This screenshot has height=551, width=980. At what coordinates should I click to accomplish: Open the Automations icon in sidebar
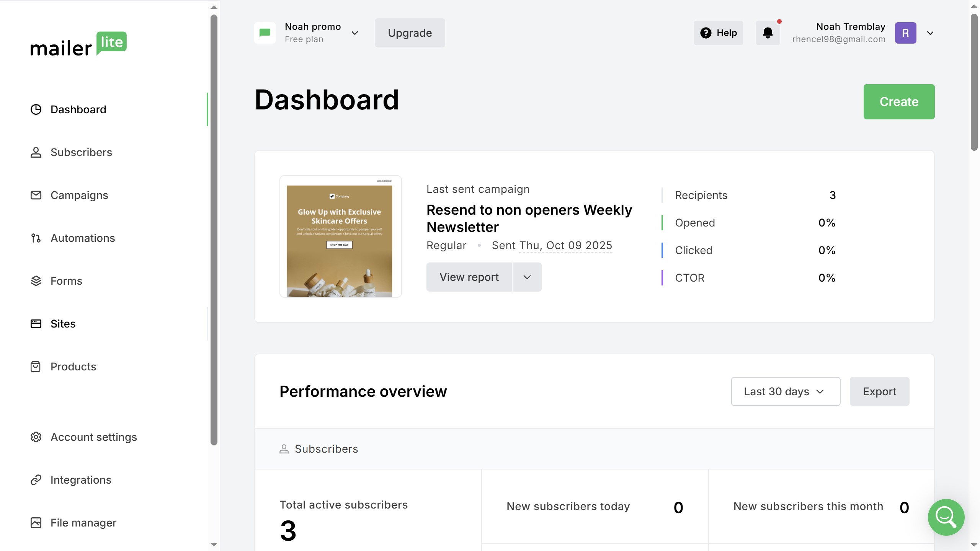pyautogui.click(x=36, y=238)
